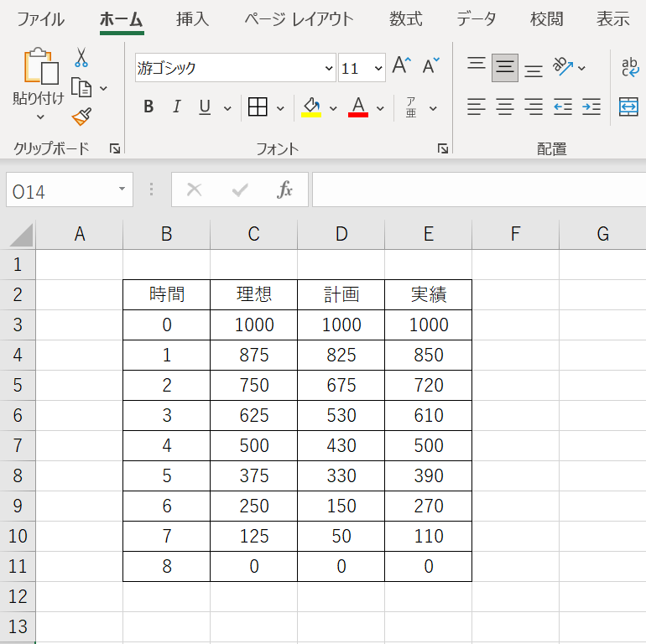
Task: Click the Increase Font Size icon
Action: click(402, 67)
